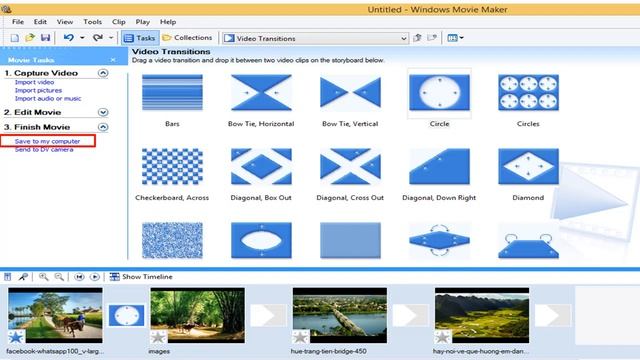The image size is (640, 360).
Task: Select the Checkerboard, Across transition
Action: coord(172,167)
